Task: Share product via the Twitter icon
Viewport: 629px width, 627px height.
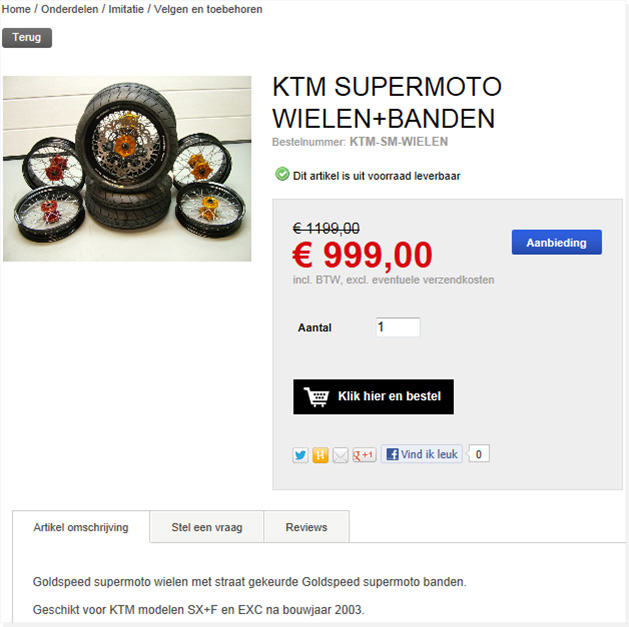Action: [300, 455]
